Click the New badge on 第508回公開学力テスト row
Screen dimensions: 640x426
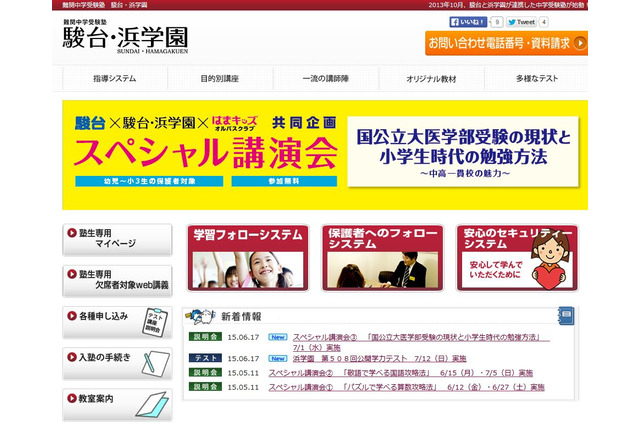278,358
